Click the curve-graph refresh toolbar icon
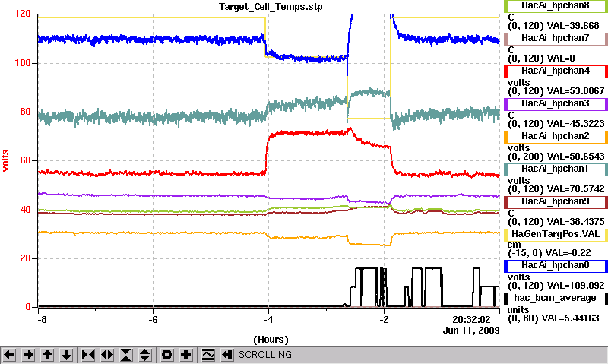The width and height of the screenshot is (608, 364). (208, 355)
